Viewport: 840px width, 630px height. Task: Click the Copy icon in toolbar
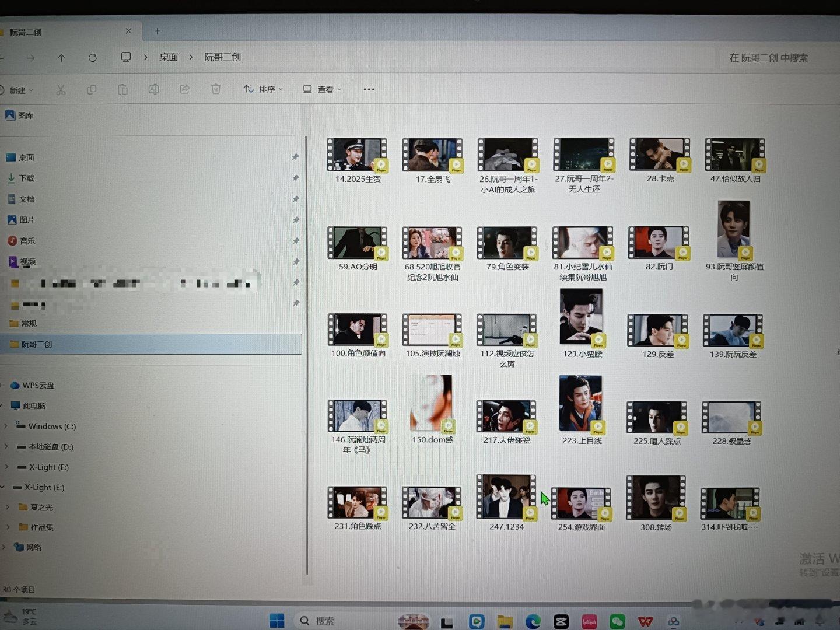pos(92,90)
